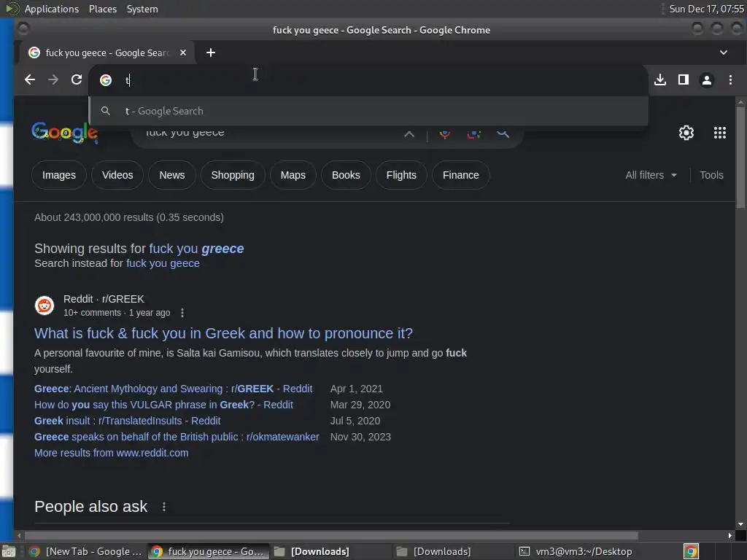Open the Applications menu
This screenshot has width=747, height=560.
(52, 9)
